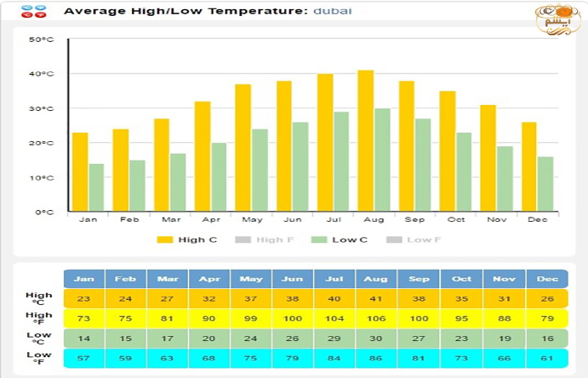Click the bottom-left red Celsius unit icon

[x=27, y=16]
